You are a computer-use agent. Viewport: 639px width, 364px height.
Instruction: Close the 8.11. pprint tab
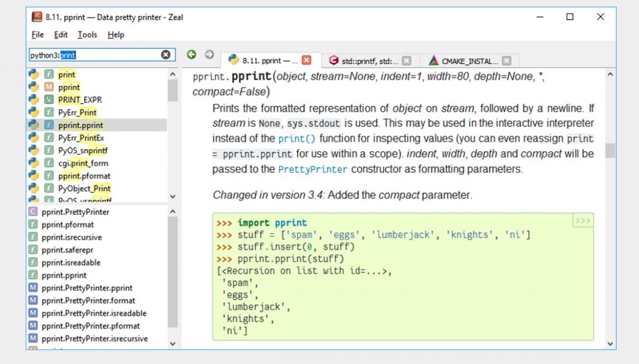pos(307,60)
